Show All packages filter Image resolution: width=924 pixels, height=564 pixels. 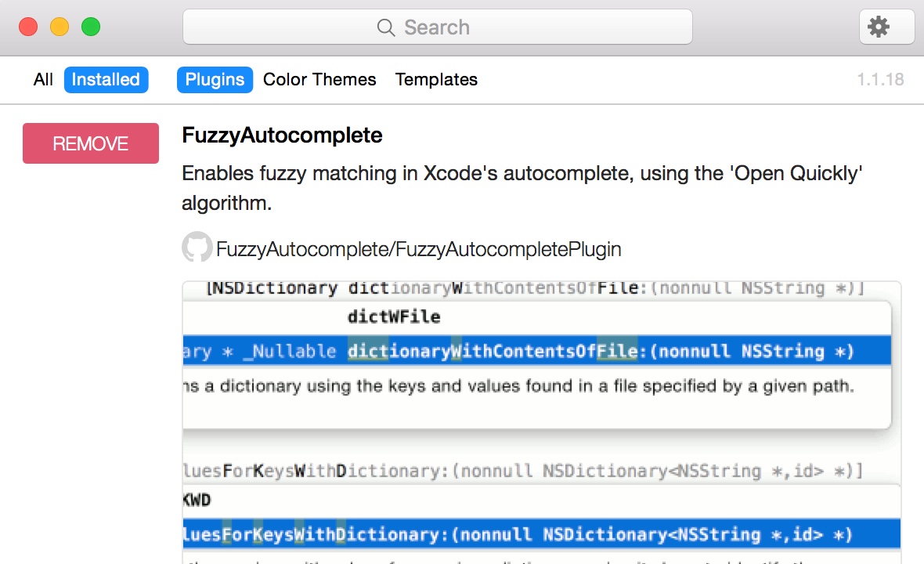coord(43,80)
